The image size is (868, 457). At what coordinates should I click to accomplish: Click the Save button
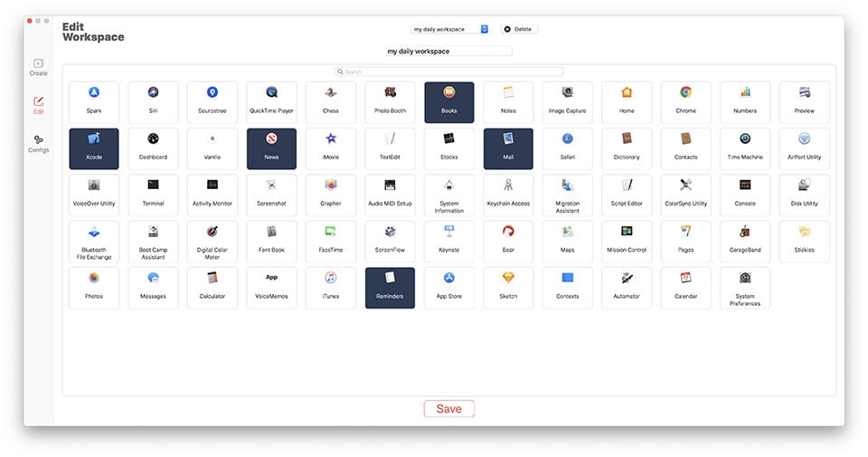[449, 409]
